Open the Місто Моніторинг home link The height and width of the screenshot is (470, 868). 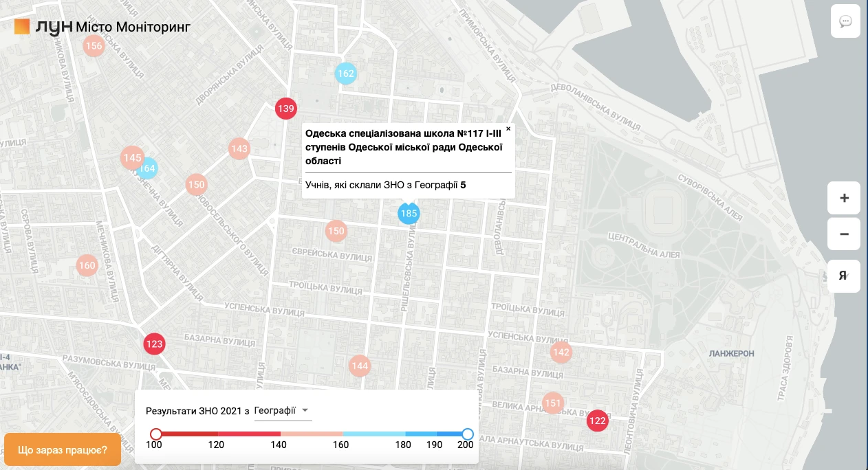(x=133, y=27)
